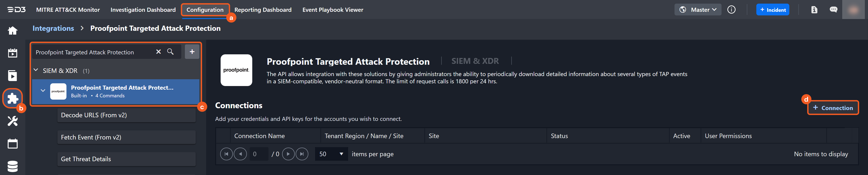
Task: Select the database icon in the sidebar
Action: click(12, 166)
